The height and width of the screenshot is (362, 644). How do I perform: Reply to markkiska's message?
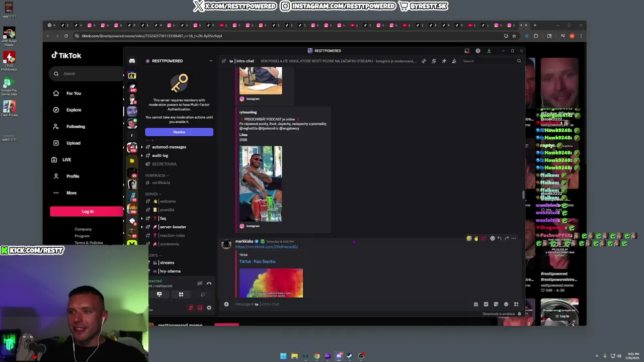click(x=500, y=238)
